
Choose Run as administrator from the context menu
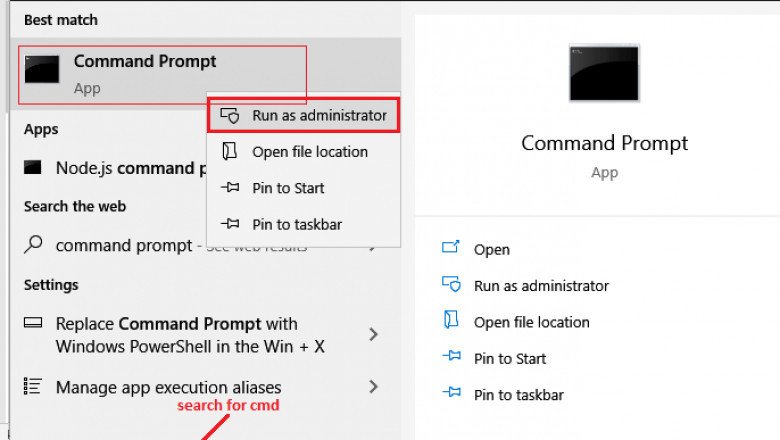[318, 116]
